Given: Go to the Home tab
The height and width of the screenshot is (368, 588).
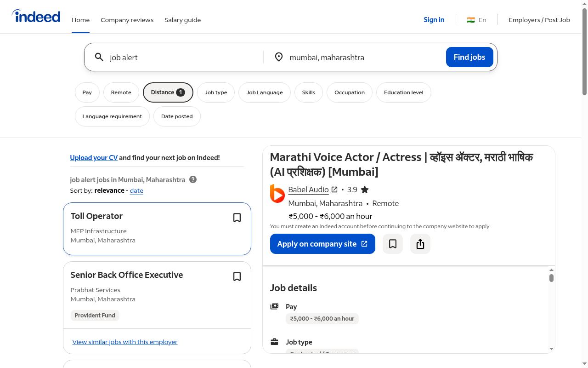Looking at the screenshot, I should 80,20.
